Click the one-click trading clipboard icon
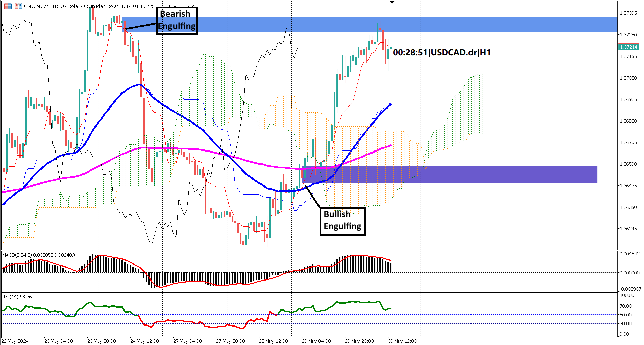Image resolution: width=644 pixels, height=345 pixels. click(x=18, y=6)
